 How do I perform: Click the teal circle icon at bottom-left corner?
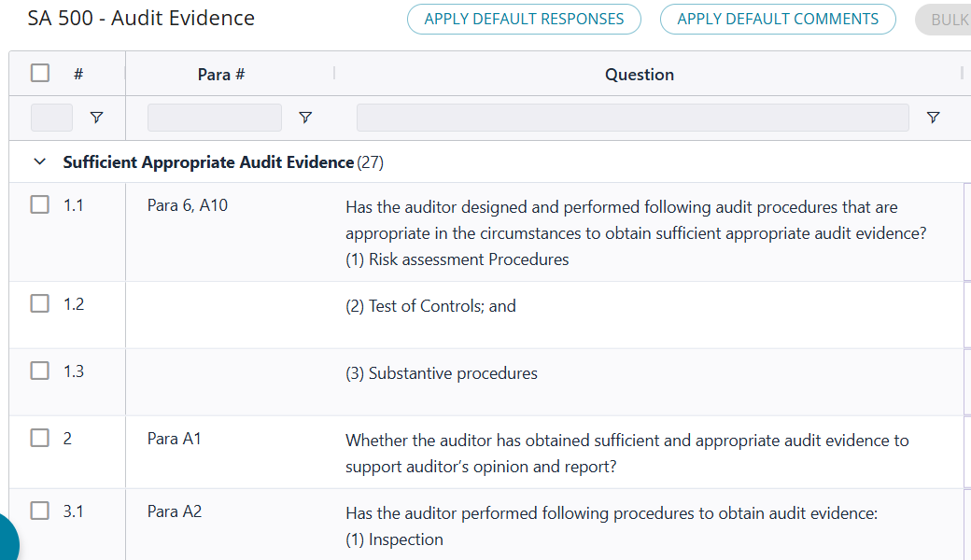tap(7, 539)
